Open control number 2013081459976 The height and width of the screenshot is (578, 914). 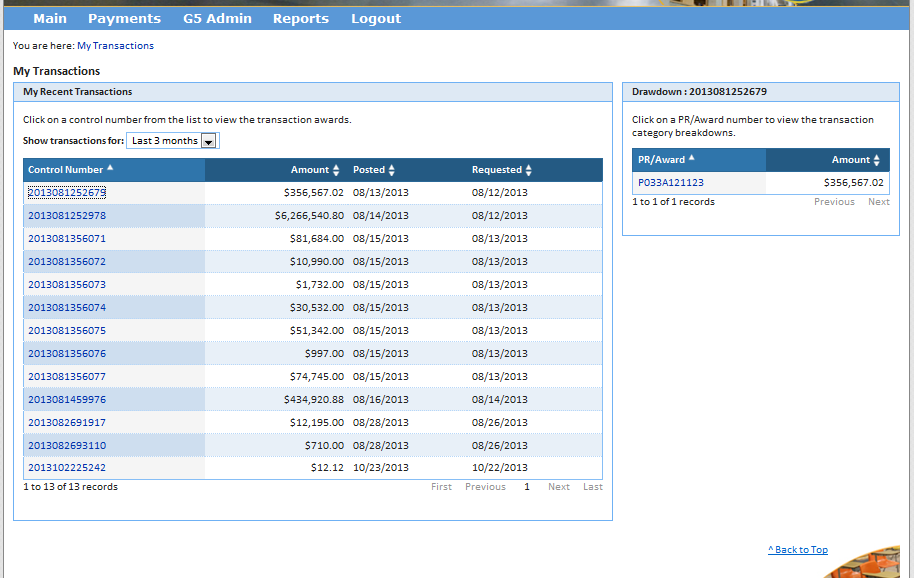67,399
